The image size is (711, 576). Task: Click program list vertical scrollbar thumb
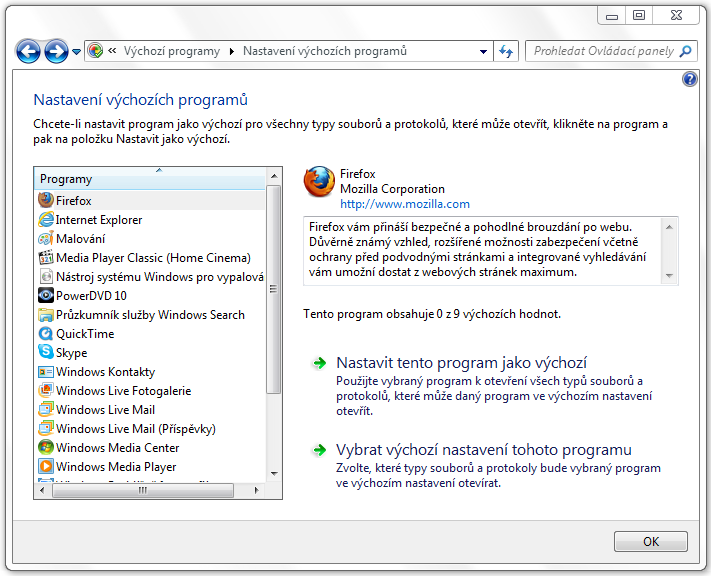click(273, 289)
